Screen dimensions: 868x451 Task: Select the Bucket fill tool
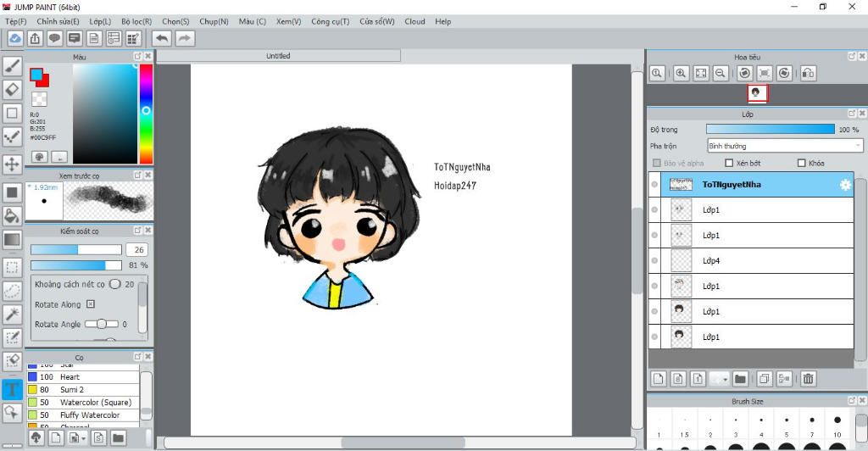12,216
